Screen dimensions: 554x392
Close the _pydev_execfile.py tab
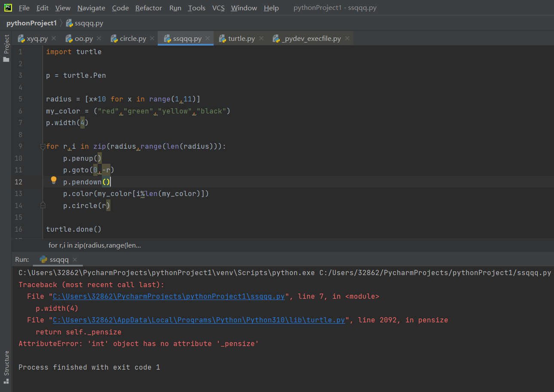point(347,38)
